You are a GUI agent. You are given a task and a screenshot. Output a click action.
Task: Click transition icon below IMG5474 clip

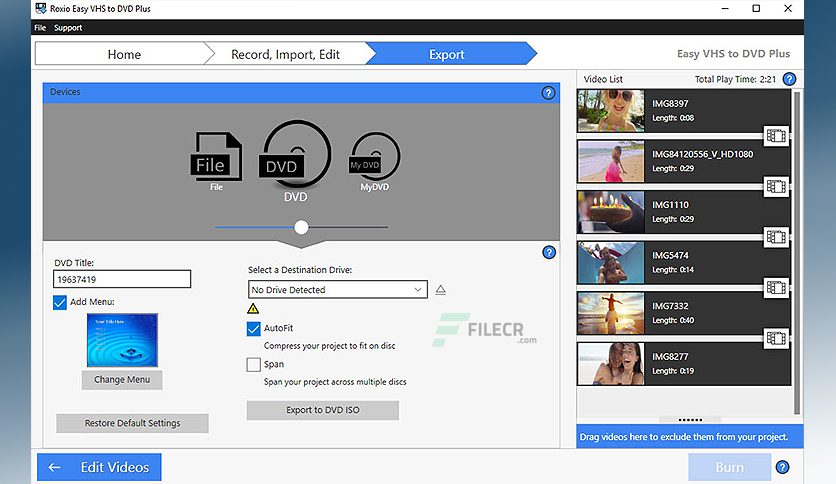776,288
